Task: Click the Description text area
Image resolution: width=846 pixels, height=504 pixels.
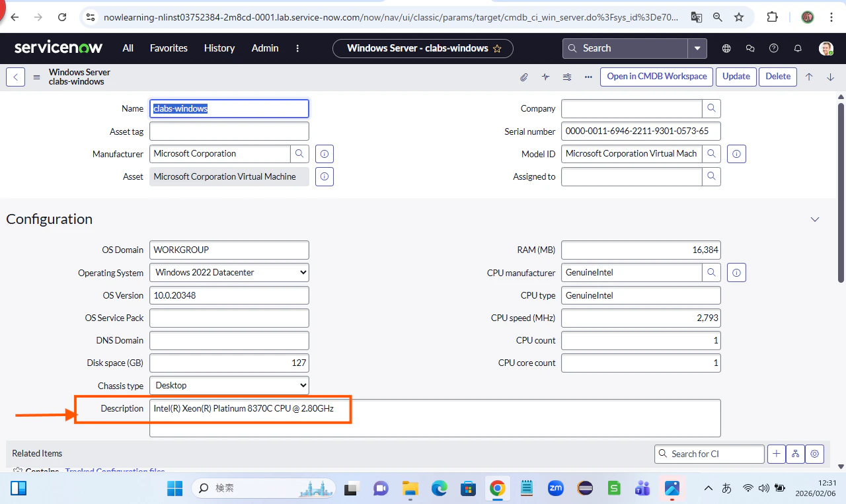Action: click(x=435, y=417)
